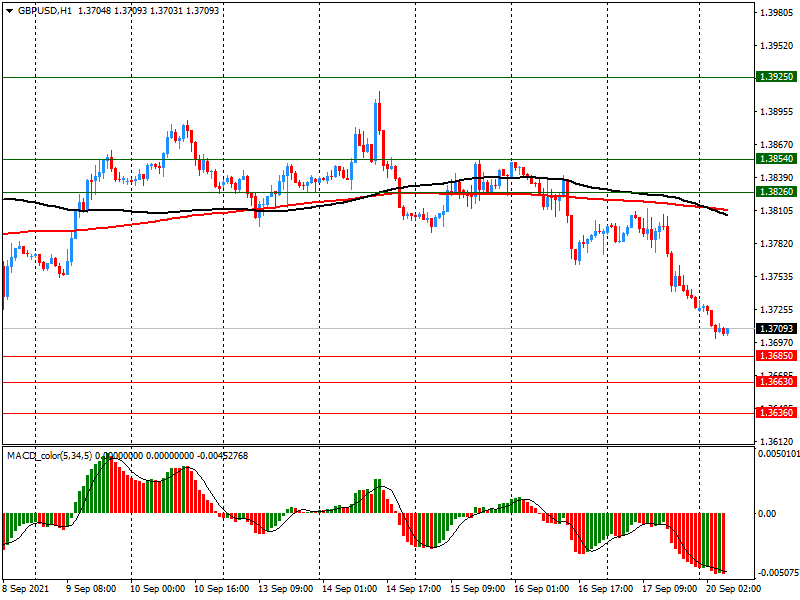Click the GBPUSD,H1 symbol title
800x600 pixels.
pyautogui.click(x=45, y=11)
